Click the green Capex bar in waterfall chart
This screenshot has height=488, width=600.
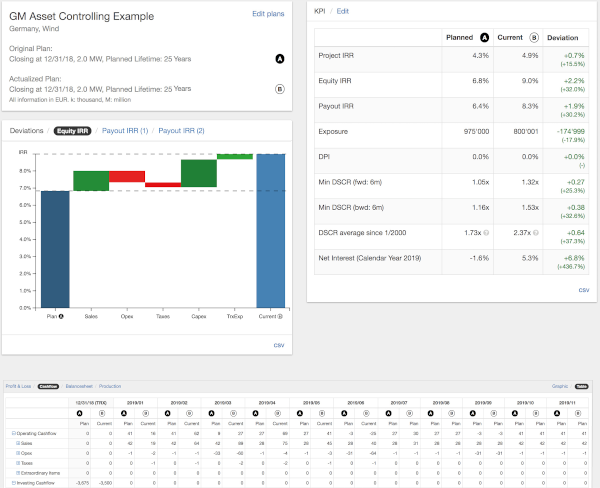198,172
